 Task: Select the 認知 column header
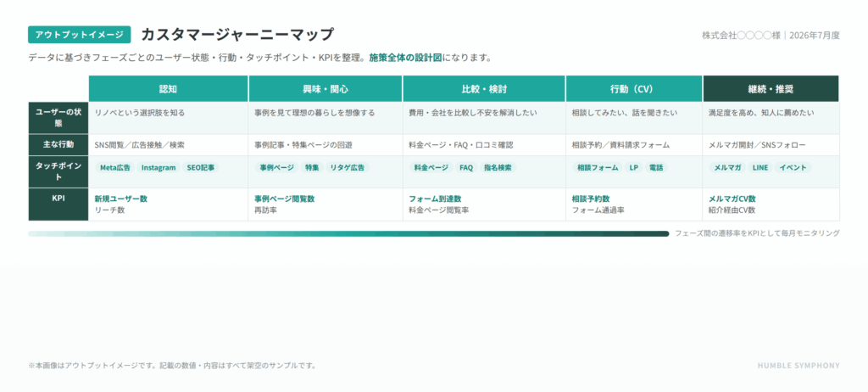169,89
